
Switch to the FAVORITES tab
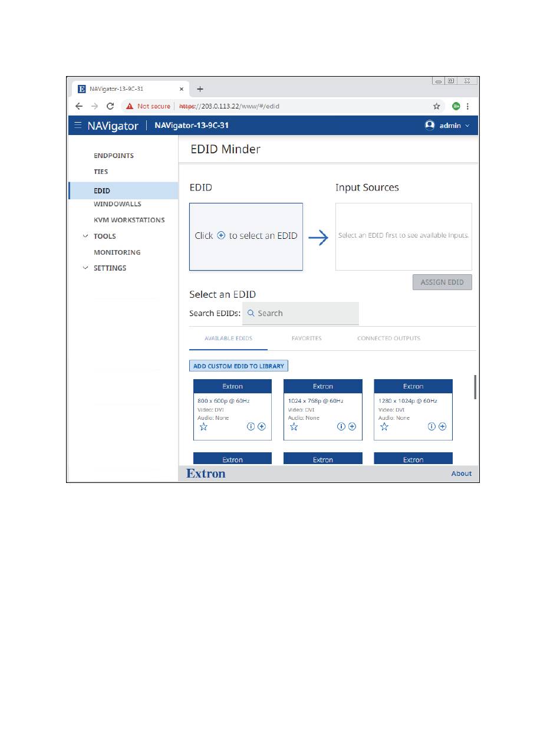[307, 338]
